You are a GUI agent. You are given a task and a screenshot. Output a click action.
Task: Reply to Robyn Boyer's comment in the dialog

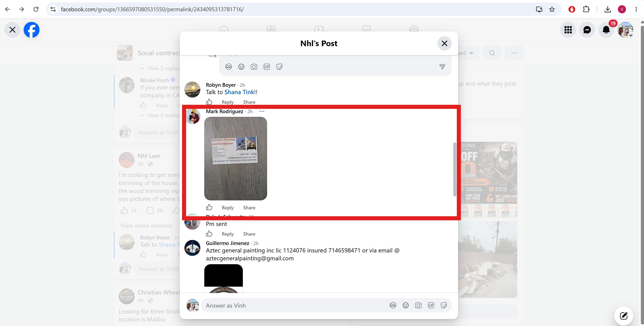click(228, 102)
